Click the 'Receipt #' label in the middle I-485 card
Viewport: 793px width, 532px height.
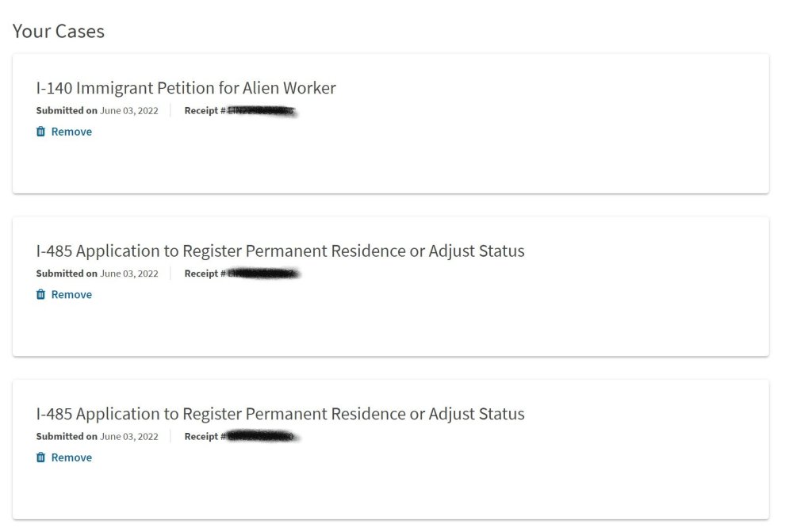pyautogui.click(x=205, y=274)
